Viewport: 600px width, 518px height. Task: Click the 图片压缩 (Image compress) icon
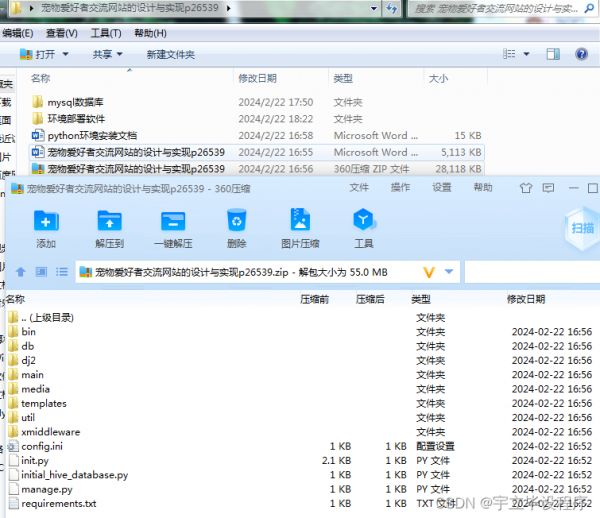tap(300, 220)
